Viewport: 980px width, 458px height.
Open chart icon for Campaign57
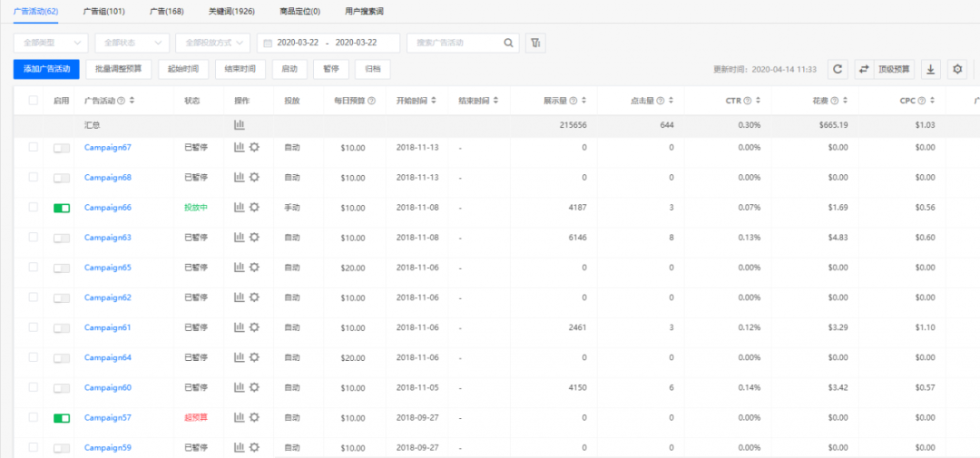click(x=239, y=417)
